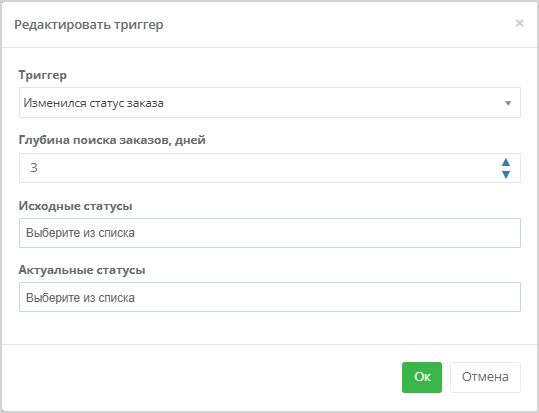Click the Триггер field label

[x=43, y=75]
